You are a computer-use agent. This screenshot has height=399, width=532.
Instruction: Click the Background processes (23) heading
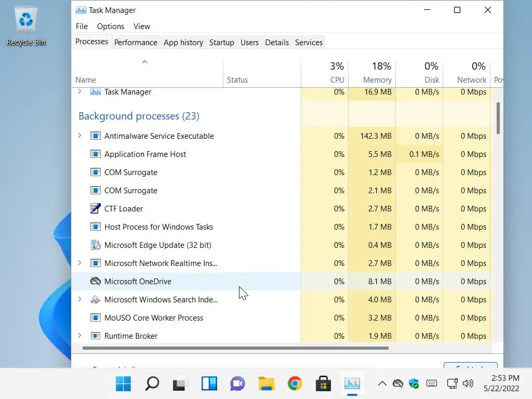tap(139, 116)
